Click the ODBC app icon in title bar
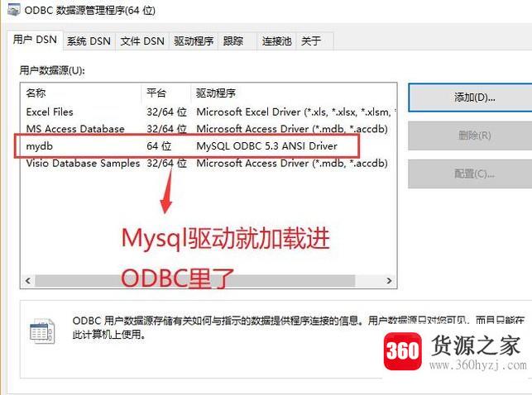Viewport: 532px width, 395px height. tap(13, 9)
